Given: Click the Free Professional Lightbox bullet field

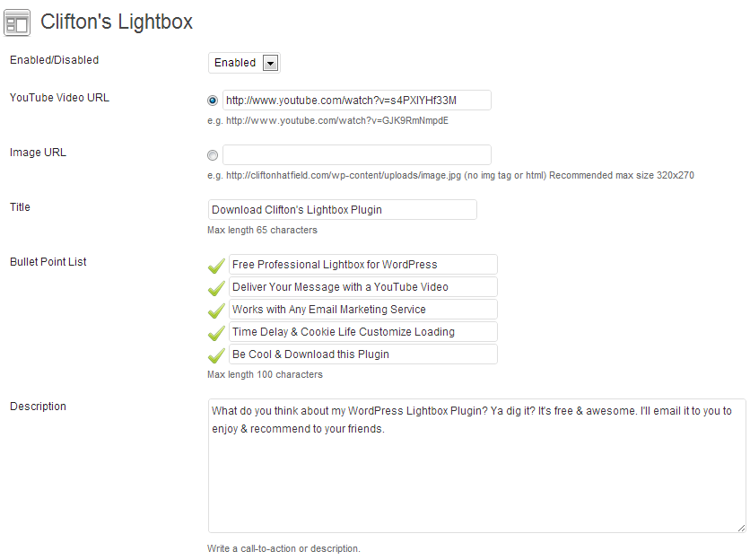Looking at the screenshot, I should tap(363, 264).
